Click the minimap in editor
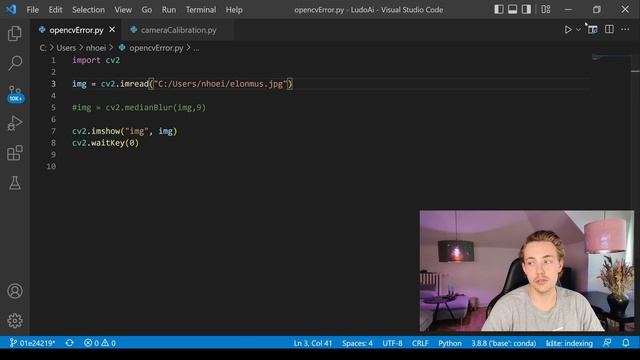 (610, 57)
